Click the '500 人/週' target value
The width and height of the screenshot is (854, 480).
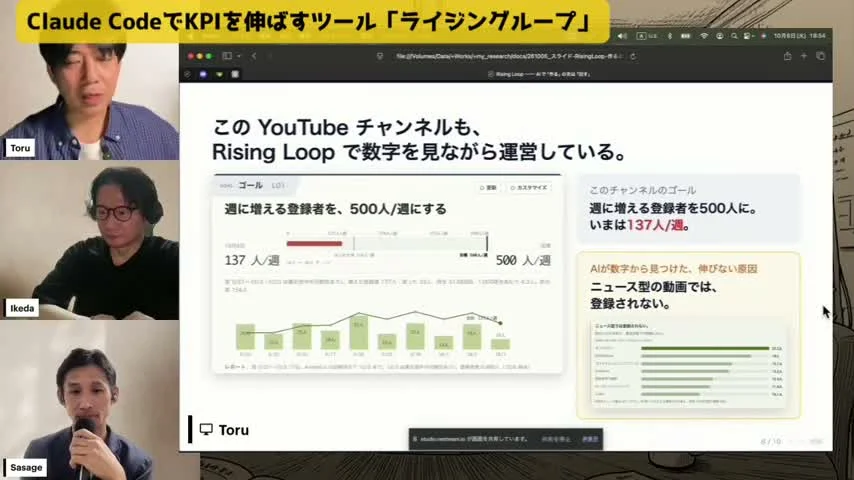click(523, 260)
